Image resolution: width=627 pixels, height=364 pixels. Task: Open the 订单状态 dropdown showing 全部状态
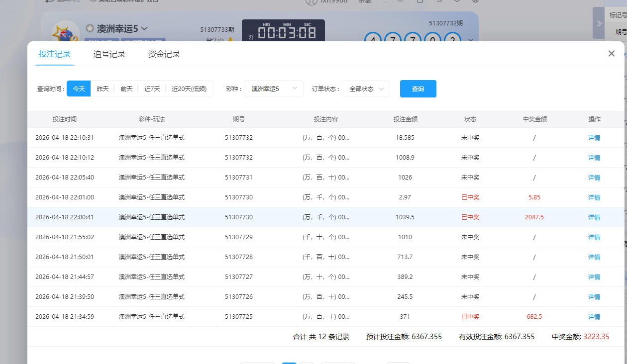click(366, 89)
